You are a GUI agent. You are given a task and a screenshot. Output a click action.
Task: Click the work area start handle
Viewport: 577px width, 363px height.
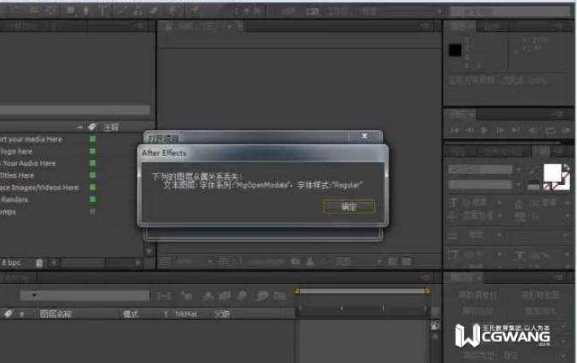coord(298,292)
